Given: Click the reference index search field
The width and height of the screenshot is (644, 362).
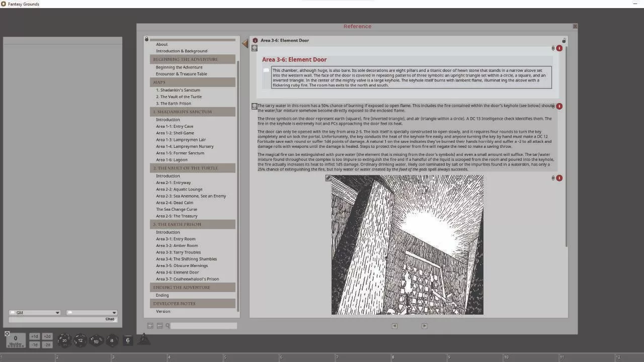Looking at the screenshot, I should [x=204, y=326].
